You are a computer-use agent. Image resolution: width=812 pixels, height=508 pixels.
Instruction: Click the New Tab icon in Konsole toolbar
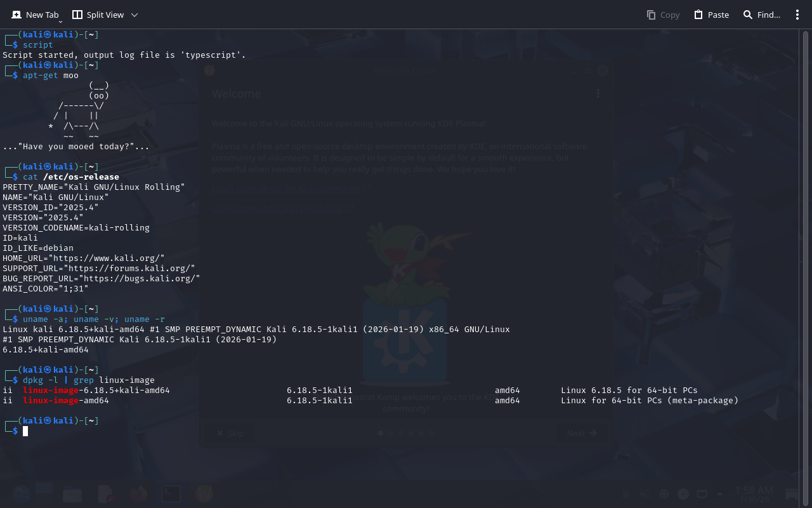pos(16,15)
